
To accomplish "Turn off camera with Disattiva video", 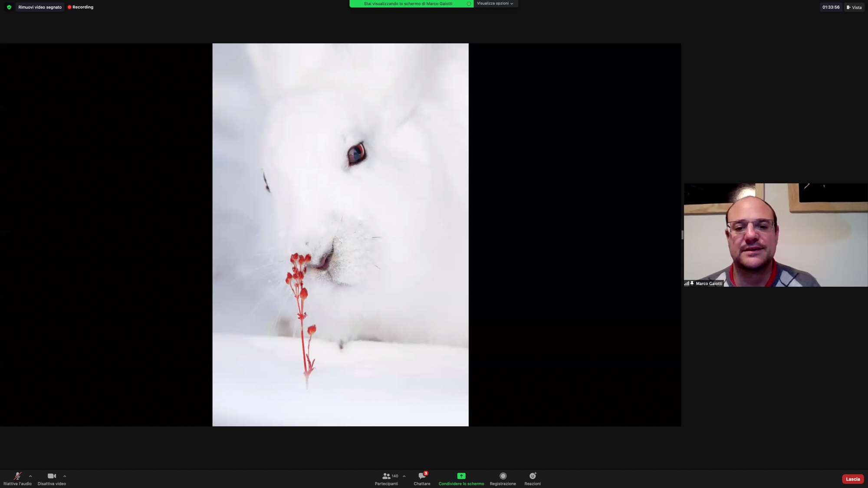I will [x=52, y=479].
